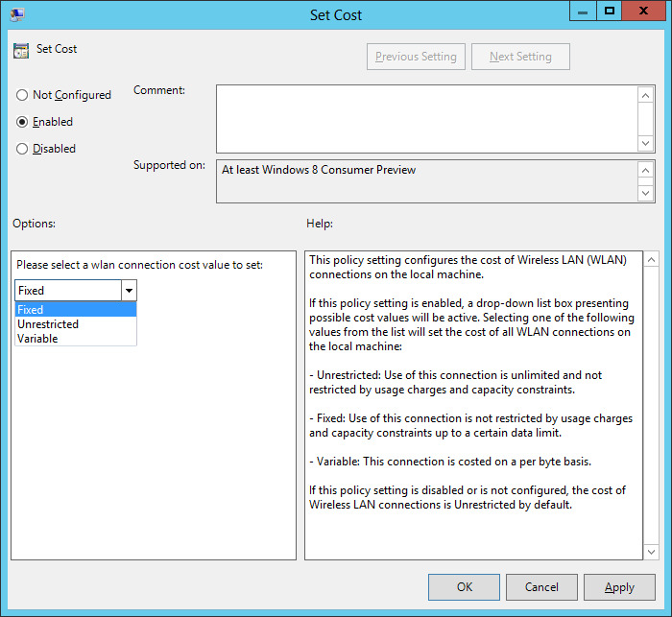Select Variable from the cost list
This screenshot has height=617, width=672.
[x=75, y=339]
